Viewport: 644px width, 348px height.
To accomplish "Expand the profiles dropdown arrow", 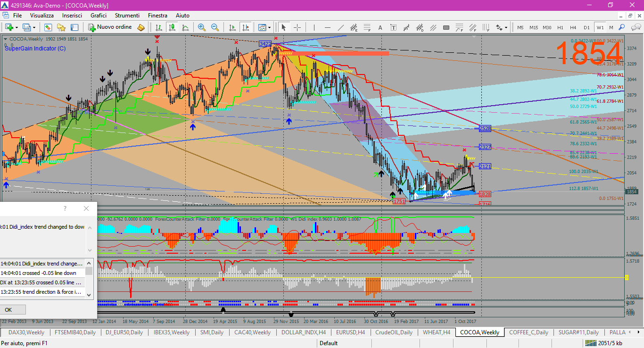I will (34, 27).
